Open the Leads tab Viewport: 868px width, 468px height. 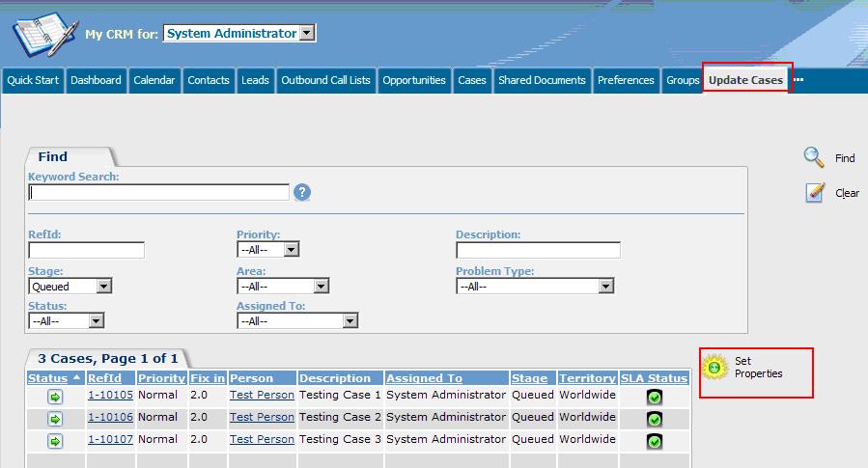point(255,80)
